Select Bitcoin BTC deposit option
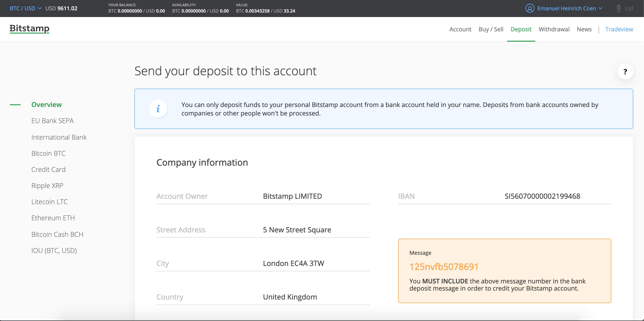This screenshot has width=644, height=321. click(49, 153)
